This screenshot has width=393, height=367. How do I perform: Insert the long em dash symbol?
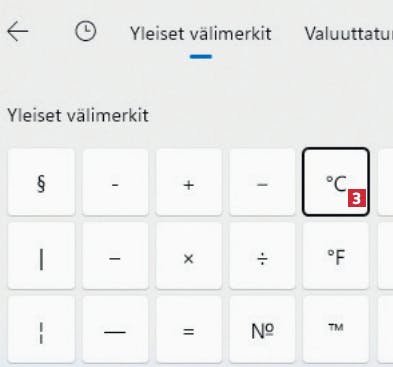click(x=115, y=329)
